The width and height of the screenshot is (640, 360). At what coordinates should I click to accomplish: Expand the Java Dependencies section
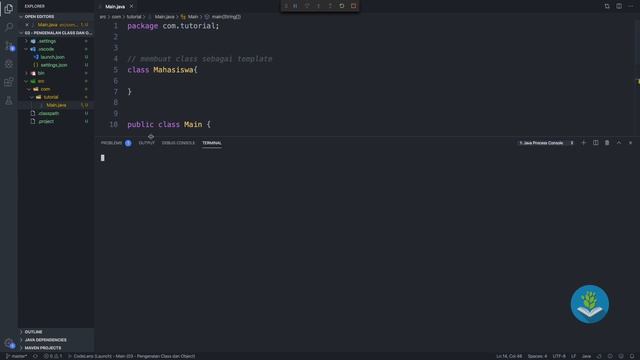pyautogui.click(x=56, y=340)
